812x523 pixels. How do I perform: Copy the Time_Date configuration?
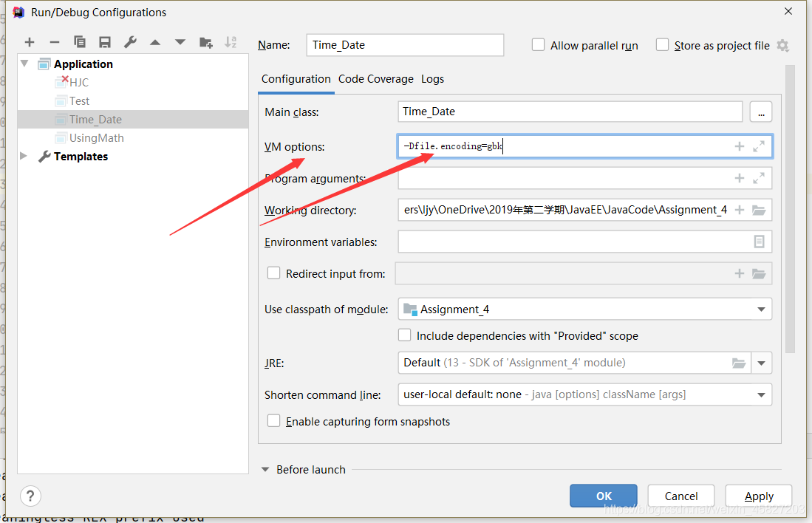80,42
